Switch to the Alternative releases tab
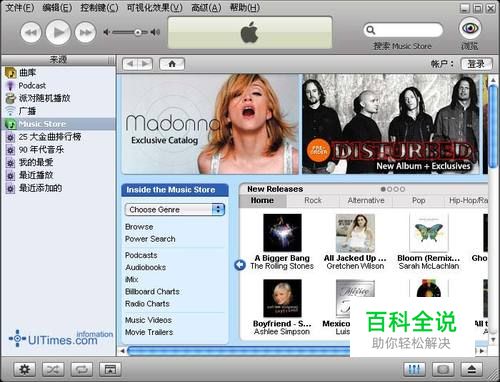 pos(366,200)
